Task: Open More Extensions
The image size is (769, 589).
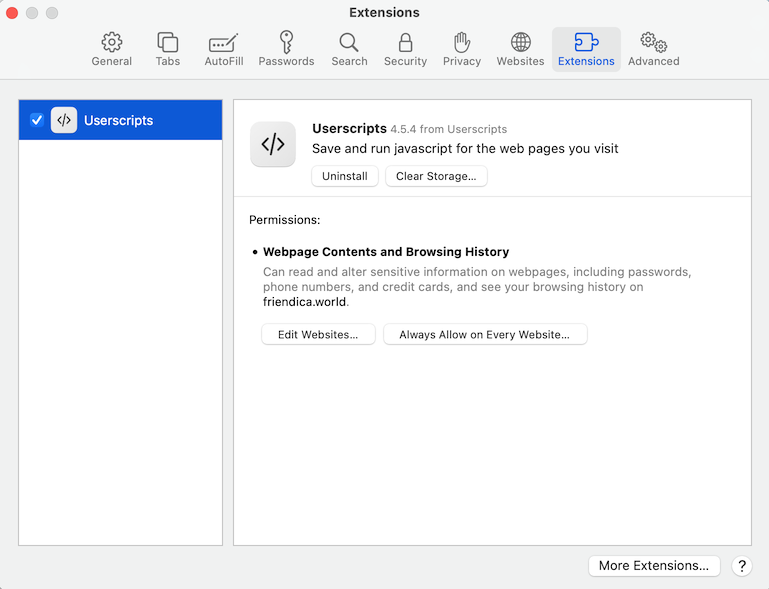Action: 654,566
